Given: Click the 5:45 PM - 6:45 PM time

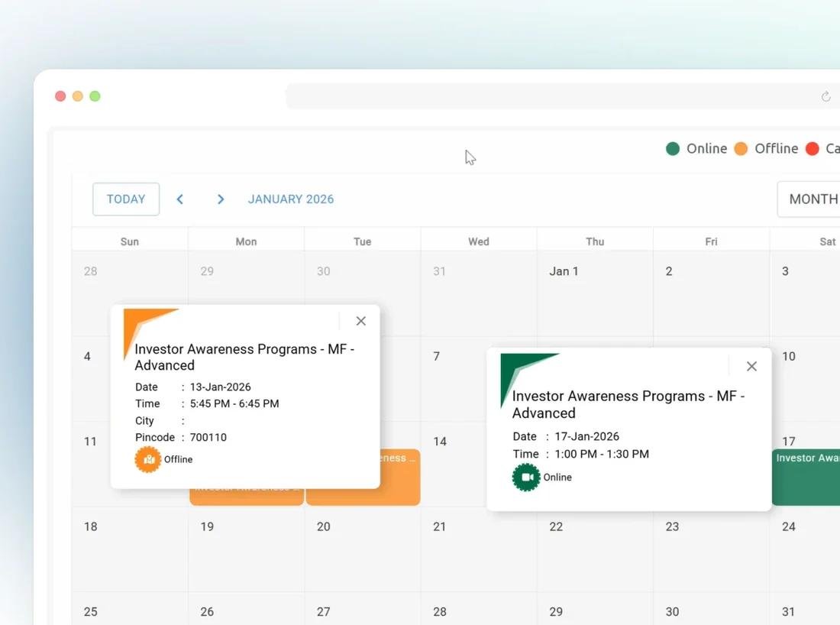Looking at the screenshot, I should tap(234, 403).
